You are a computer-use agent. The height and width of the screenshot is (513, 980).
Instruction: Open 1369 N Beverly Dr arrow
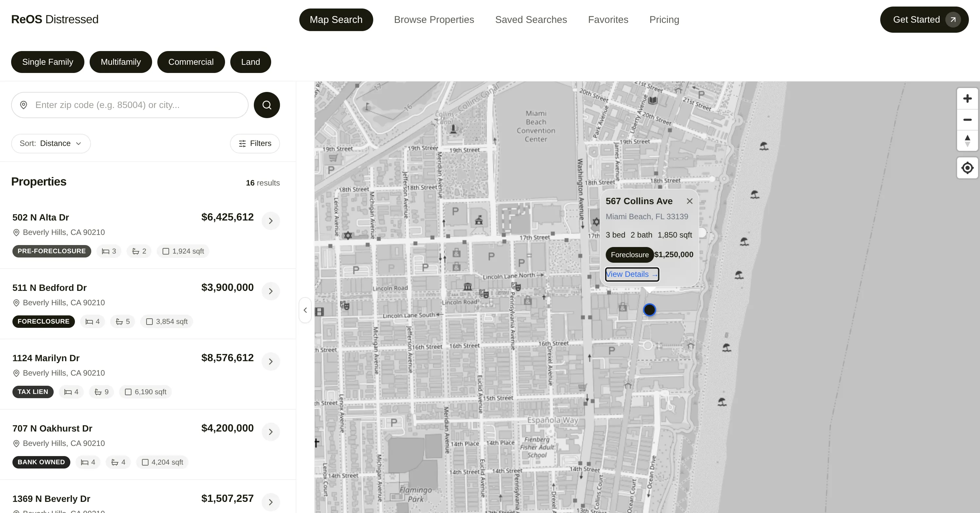[x=271, y=502]
